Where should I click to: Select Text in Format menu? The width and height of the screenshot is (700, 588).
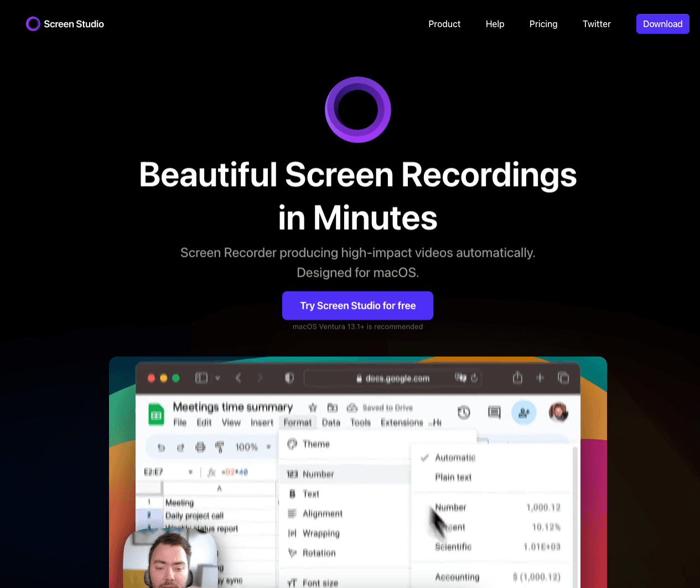[344, 494]
